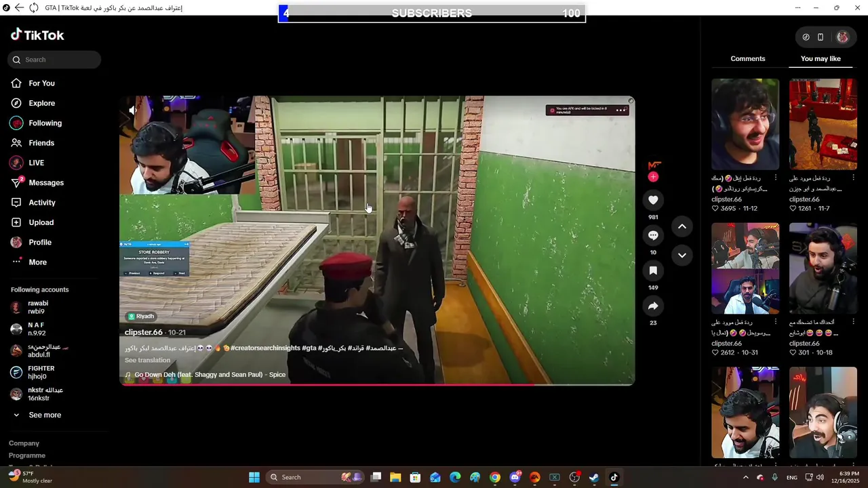Open File Explorer from taskbar
Image resolution: width=868 pixels, height=488 pixels.
(395, 477)
